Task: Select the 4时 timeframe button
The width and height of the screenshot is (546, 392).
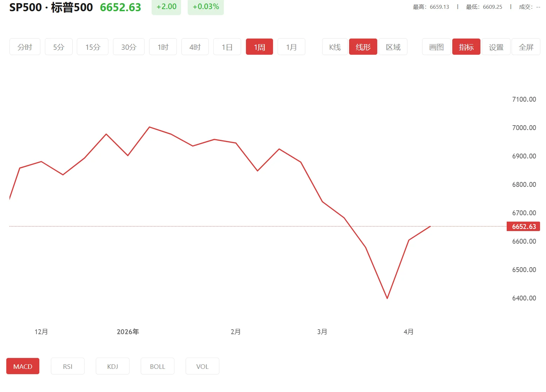Action: (x=195, y=47)
